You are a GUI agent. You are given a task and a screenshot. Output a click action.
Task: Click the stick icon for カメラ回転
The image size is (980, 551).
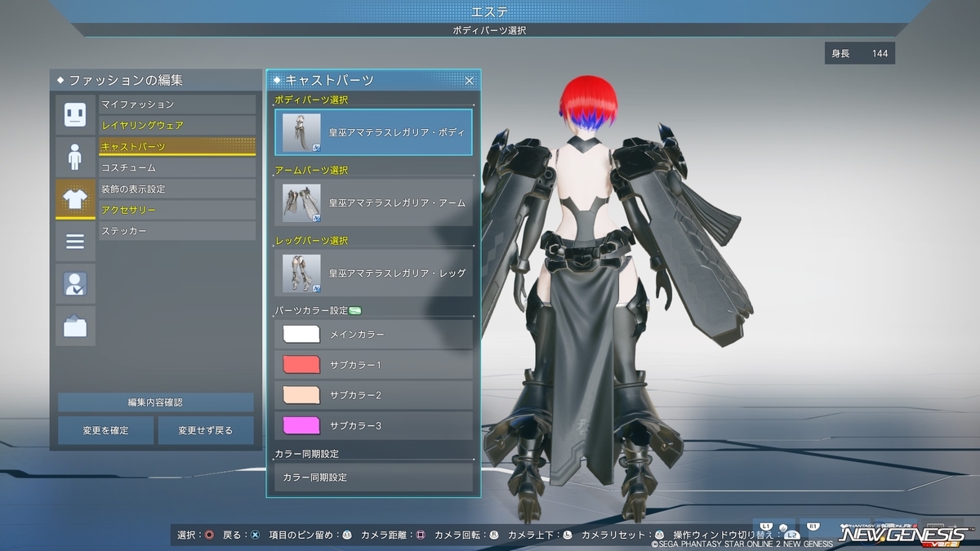(x=494, y=535)
